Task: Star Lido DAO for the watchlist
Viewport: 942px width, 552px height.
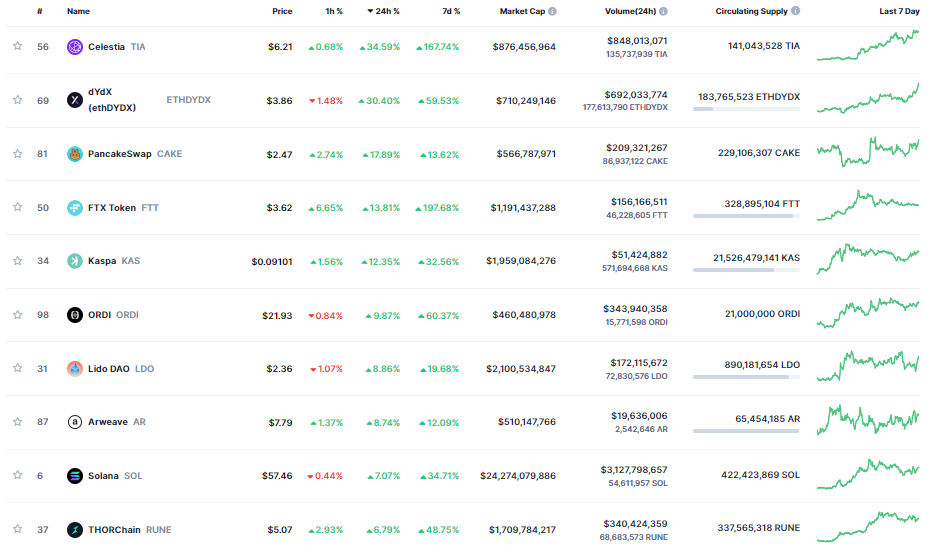Action: (17, 368)
